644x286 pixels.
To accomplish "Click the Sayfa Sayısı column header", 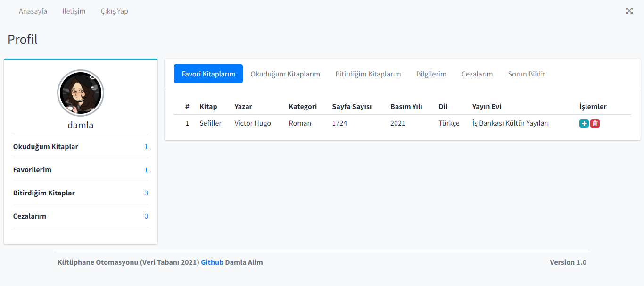I will (x=352, y=107).
